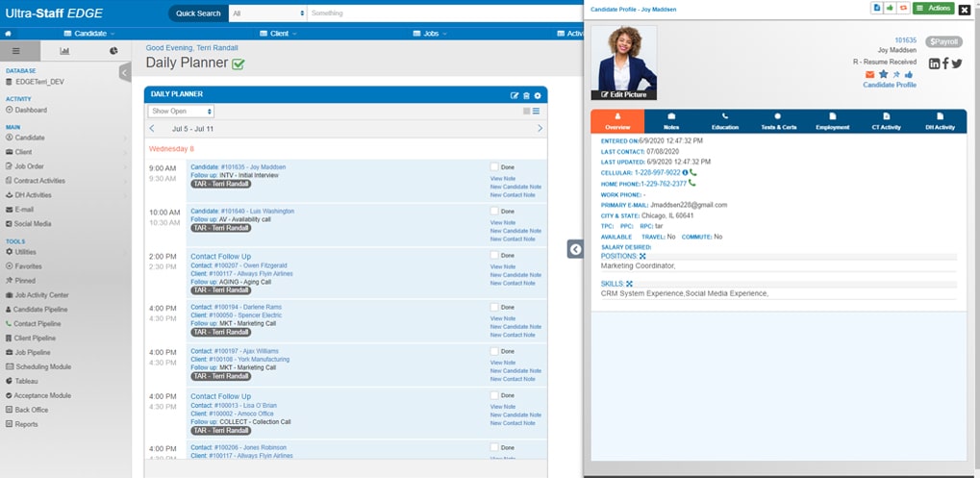Mark Ajax Williams task Done
Screen dimensions: 980x478
[494, 351]
